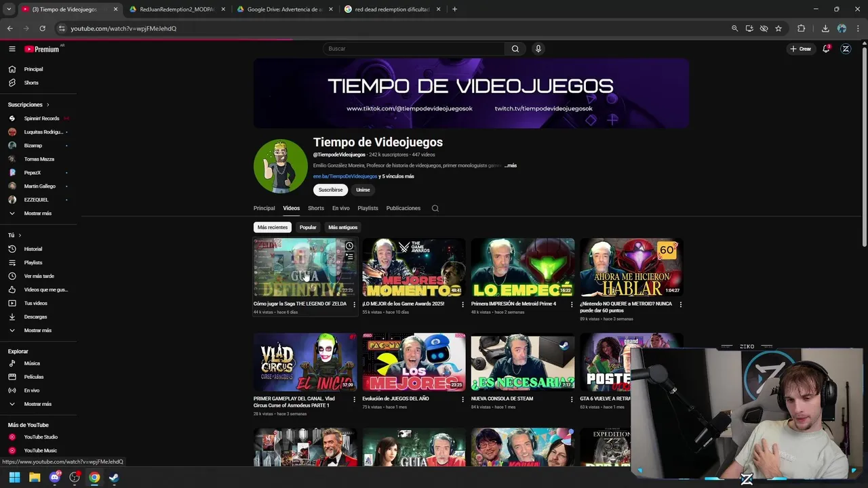The image size is (868, 488).
Task: Switch to channel Principal tab
Action: (x=264, y=208)
